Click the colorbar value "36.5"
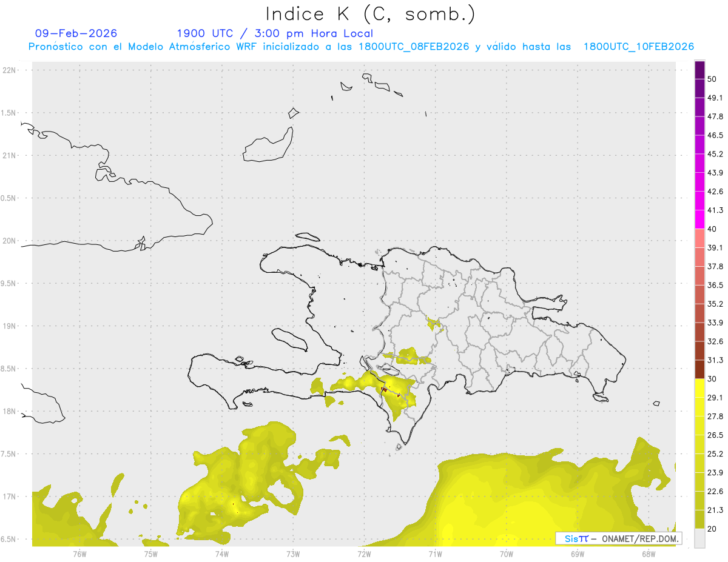The height and width of the screenshot is (562, 728). point(715,286)
